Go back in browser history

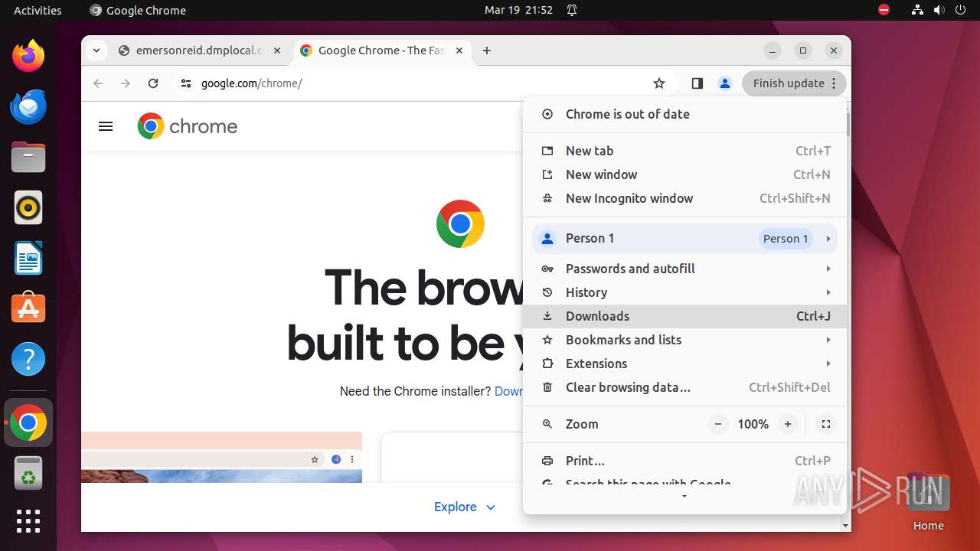click(98, 83)
